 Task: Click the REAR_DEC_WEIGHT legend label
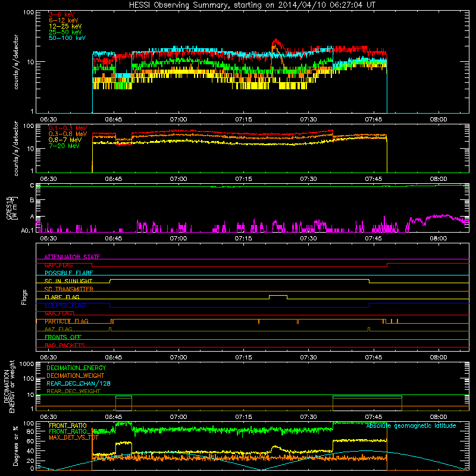[73, 392]
